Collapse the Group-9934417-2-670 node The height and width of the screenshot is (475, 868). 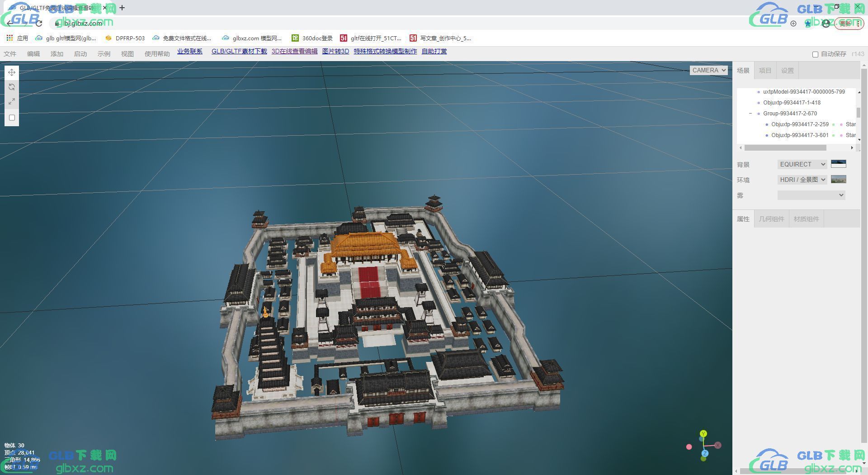(750, 114)
